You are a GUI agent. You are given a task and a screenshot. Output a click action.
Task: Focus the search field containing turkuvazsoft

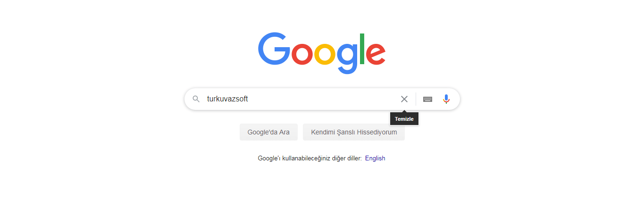tap(302, 99)
